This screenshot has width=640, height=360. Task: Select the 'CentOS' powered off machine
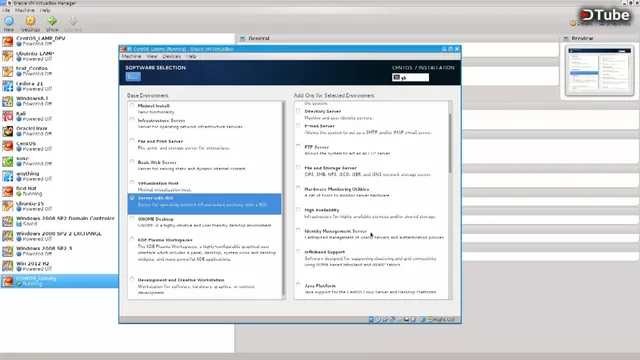(x=59, y=146)
